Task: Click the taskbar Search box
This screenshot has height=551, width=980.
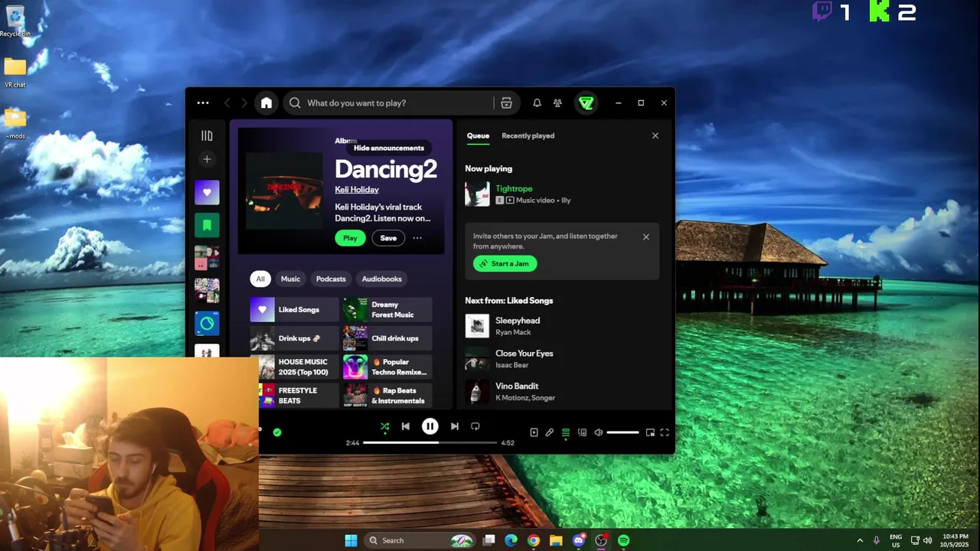Action: [420, 540]
